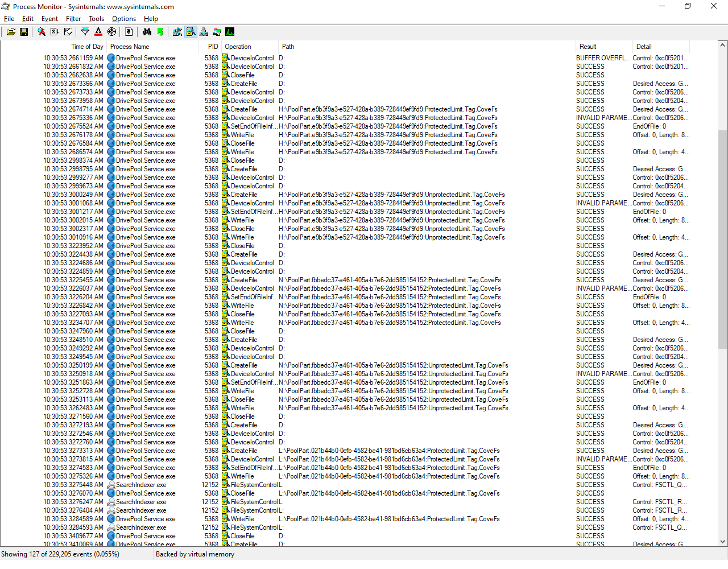Disable Show File System Activity
Screen dimensions: 728x569
coord(191,32)
